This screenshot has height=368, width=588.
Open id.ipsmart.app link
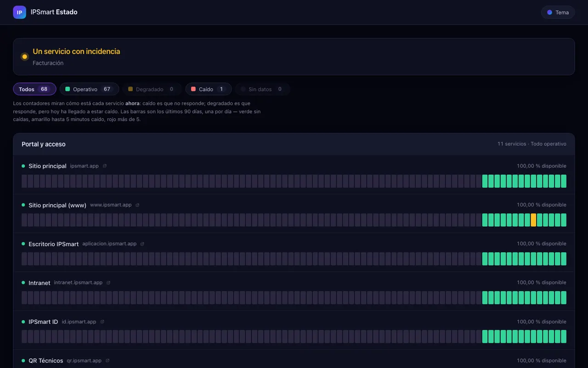tap(79, 322)
